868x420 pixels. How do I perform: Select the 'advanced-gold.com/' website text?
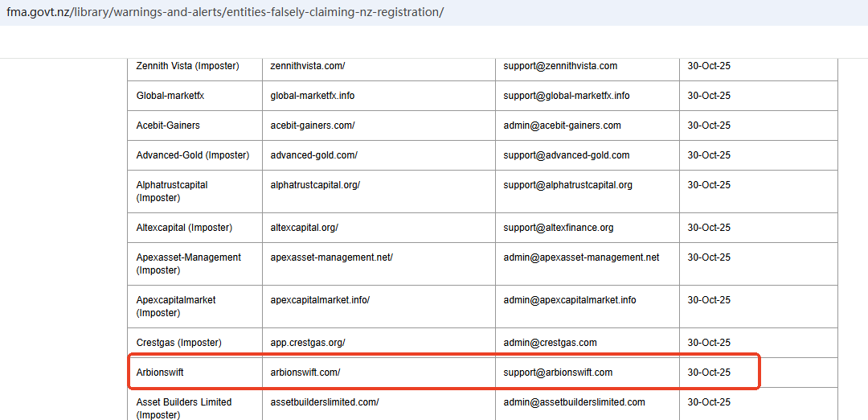pos(314,155)
